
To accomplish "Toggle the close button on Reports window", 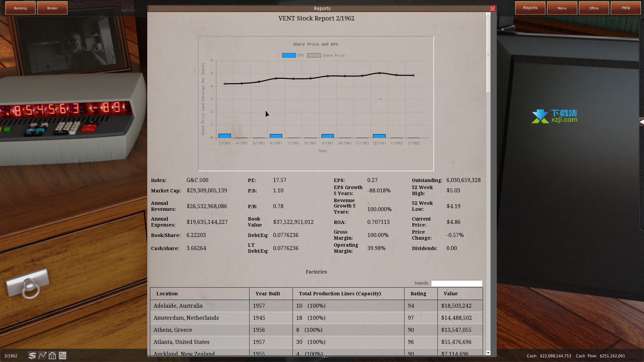I will coord(493,8).
